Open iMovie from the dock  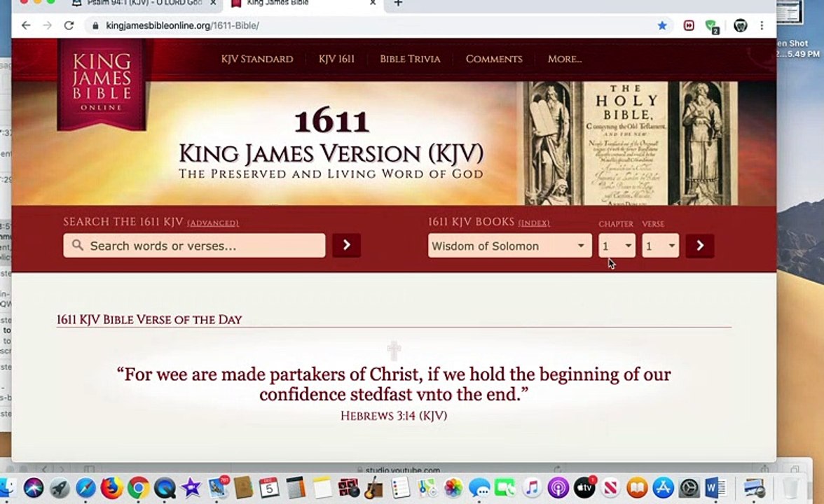[191, 489]
